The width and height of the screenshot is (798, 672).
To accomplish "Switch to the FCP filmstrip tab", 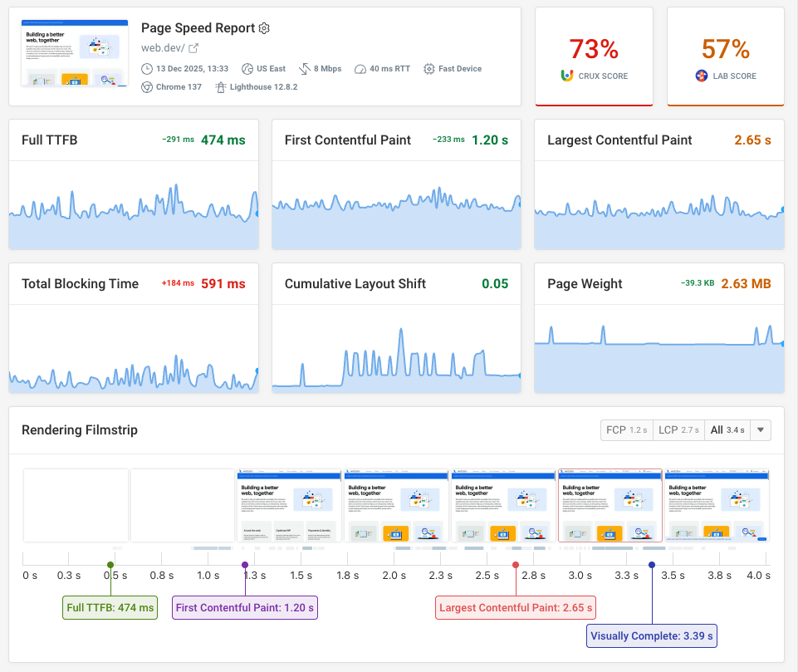I will (626, 430).
